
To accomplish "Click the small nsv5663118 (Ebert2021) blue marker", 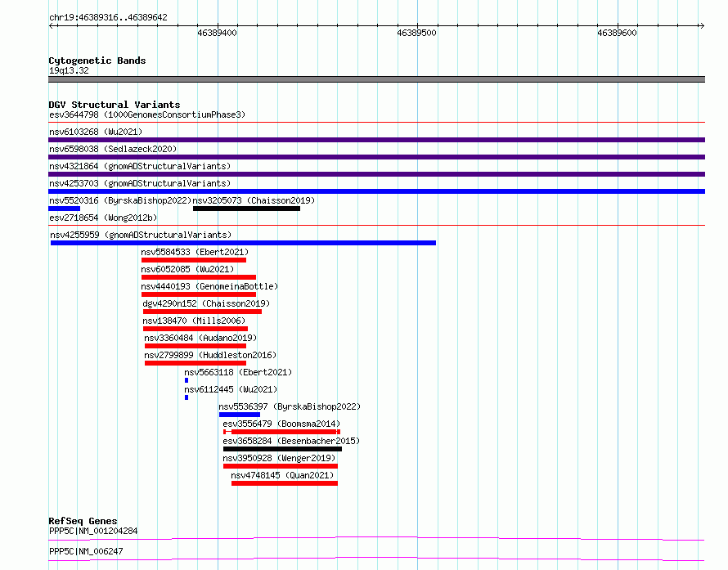I will pyautogui.click(x=186, y=380).
